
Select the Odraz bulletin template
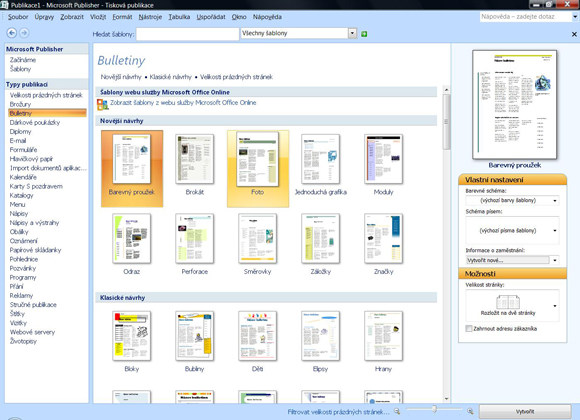pos(132,244)
